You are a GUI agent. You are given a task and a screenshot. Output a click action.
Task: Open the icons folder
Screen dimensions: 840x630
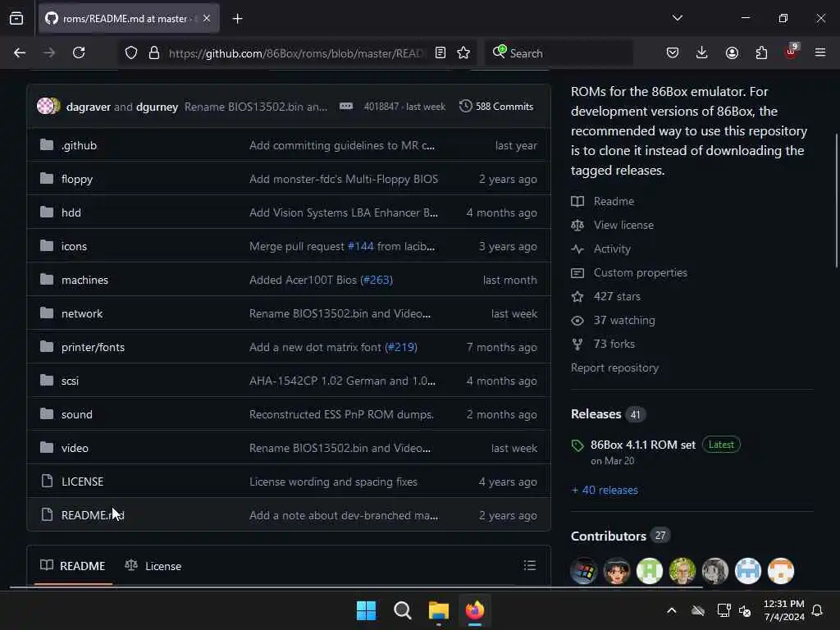(x=74, y=246)
